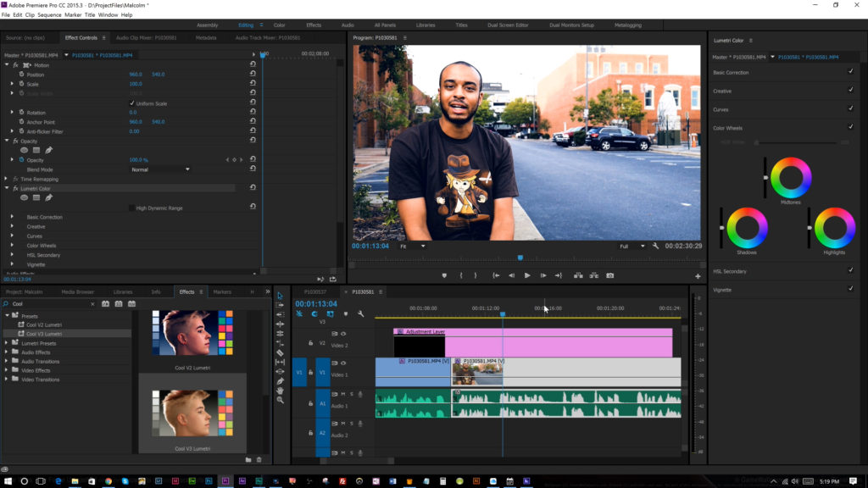Viewport: 868px width, 488px height.
Task: Toggle the Curves checkbox in Lumetri panel
Action: (850, 108)
